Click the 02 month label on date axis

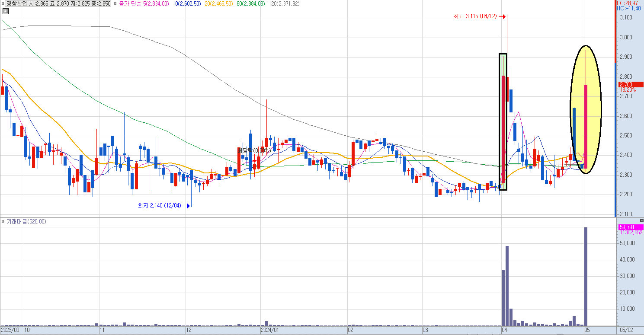point(351,330)
